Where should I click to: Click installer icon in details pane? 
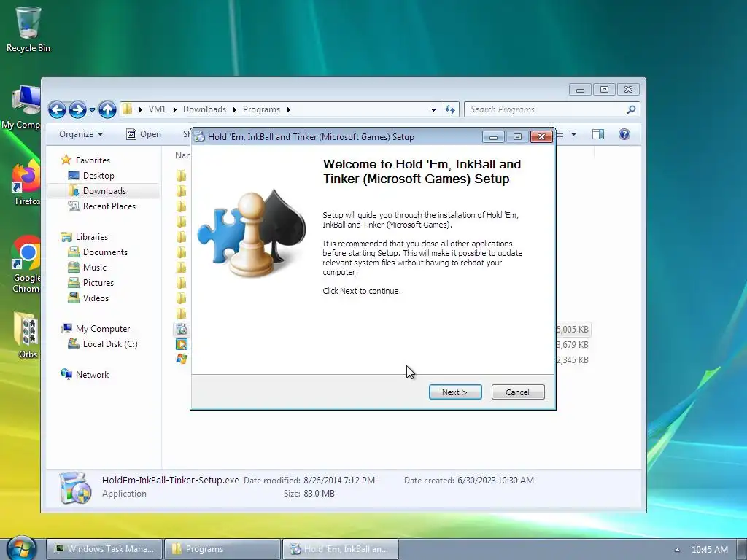tap(75, 488)
